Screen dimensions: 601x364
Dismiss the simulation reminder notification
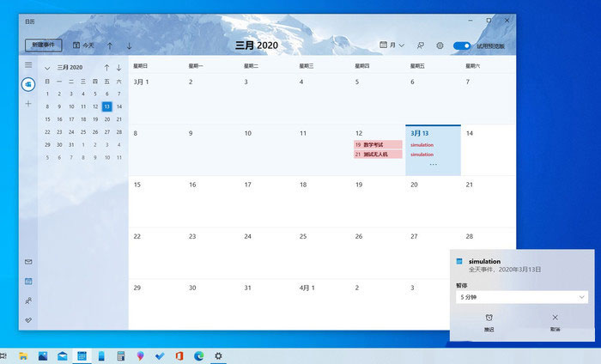click(x=555, y=318)
